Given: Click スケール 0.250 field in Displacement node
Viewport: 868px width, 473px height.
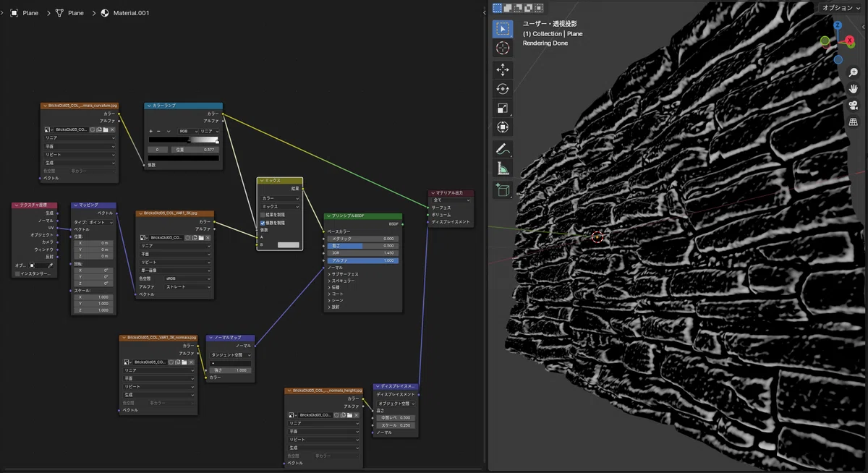Looking at the screenshot, I should pos(396,425).
